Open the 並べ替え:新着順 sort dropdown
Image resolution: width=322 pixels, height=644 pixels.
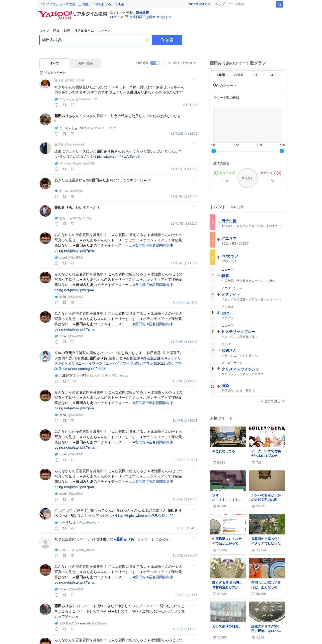coord(182,63)
